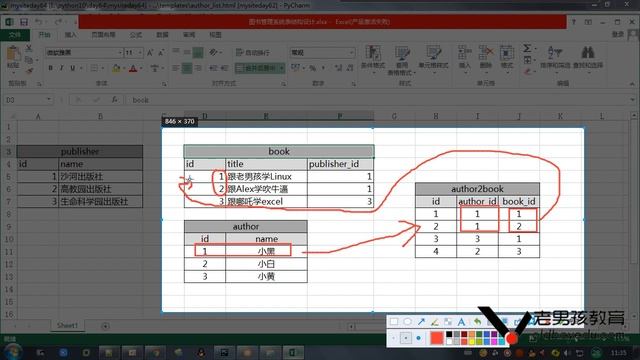Toggle Italic formatting
This screenshot has width=640, height=360.
pyautogui.click(x=62, y=68)
